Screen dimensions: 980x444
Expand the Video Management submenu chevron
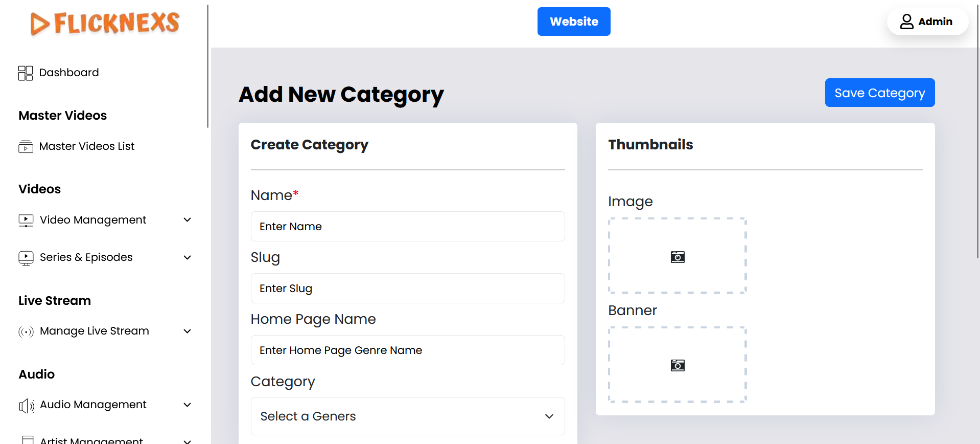pos(188,220)
